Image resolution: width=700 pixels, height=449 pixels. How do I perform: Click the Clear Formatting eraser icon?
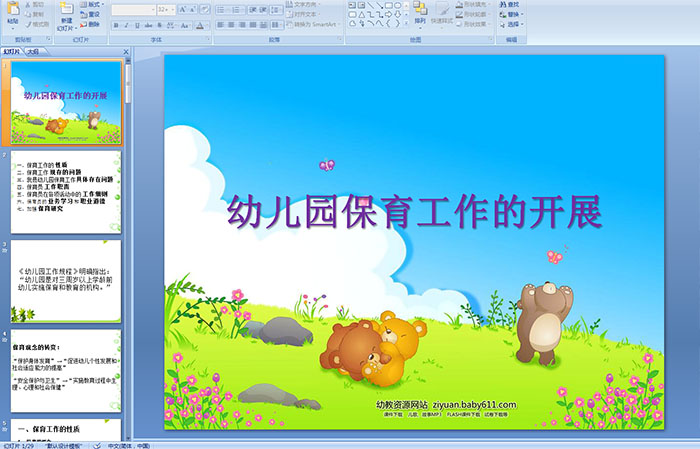(205, 9)
